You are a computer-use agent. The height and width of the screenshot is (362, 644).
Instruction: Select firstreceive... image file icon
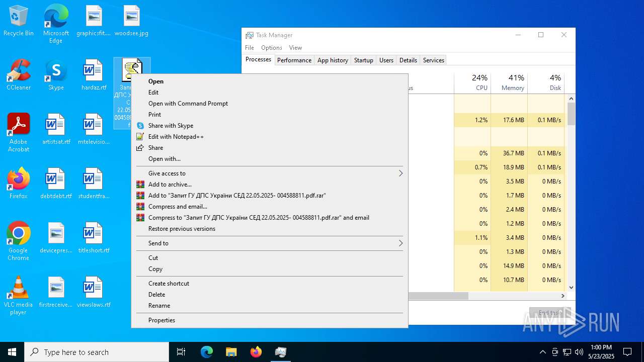[x=56, y=293]
